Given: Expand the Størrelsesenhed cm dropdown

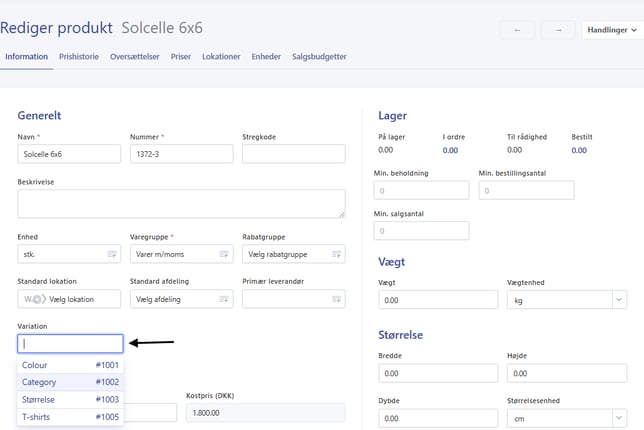Looking at the screenshot, I should (x=618, y=418).
